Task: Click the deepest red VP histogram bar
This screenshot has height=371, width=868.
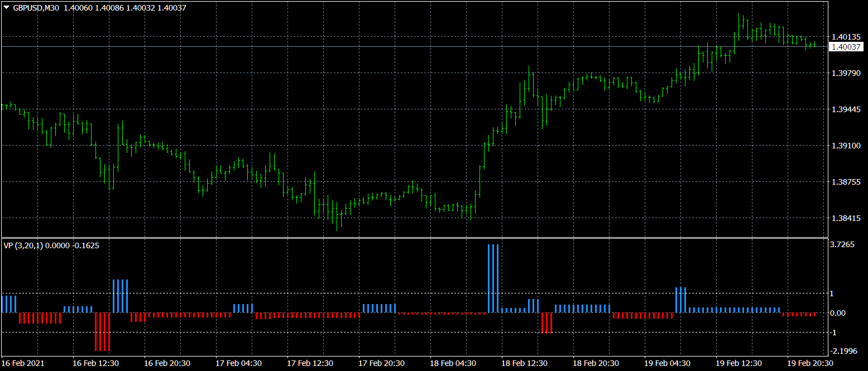Action: [102, 332]
